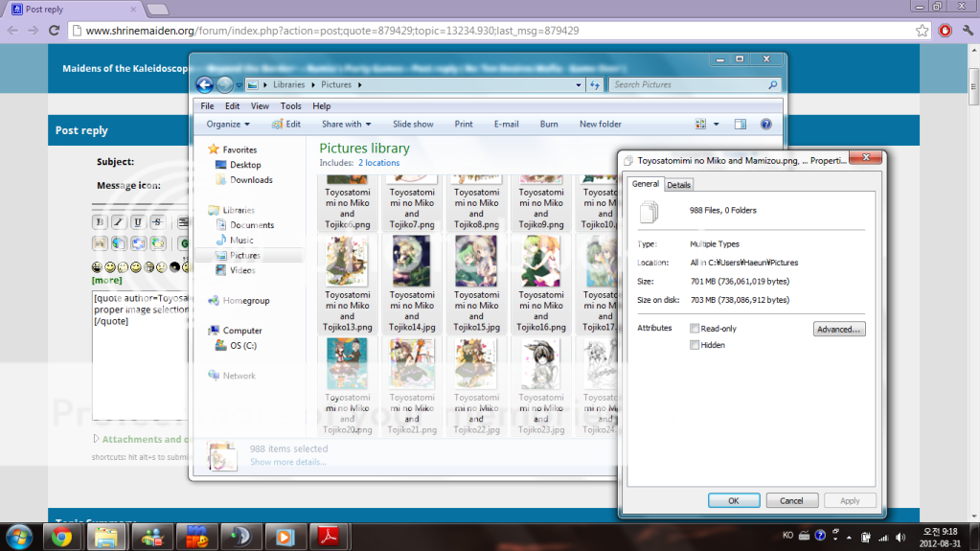Image resolution: width=980 pixels, height=551 pixels.
Task: Open Explorer help with the question mark icon
Action: click(765, 124)
